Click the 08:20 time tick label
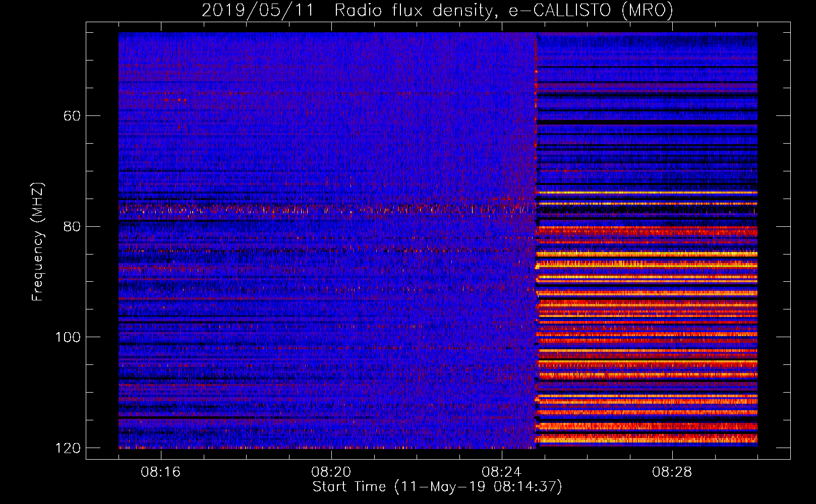Screen dimensions: 816x504 point(331,472)
